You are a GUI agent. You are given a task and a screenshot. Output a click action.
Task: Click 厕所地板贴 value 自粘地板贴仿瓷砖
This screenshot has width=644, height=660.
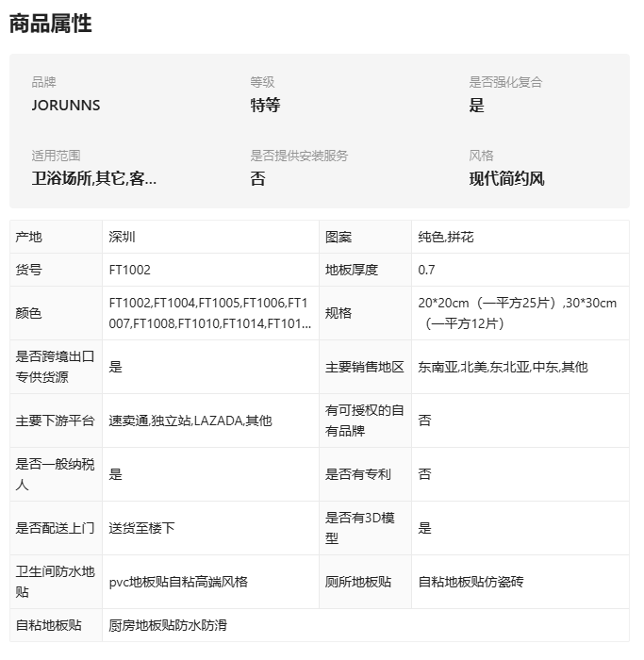471,582
